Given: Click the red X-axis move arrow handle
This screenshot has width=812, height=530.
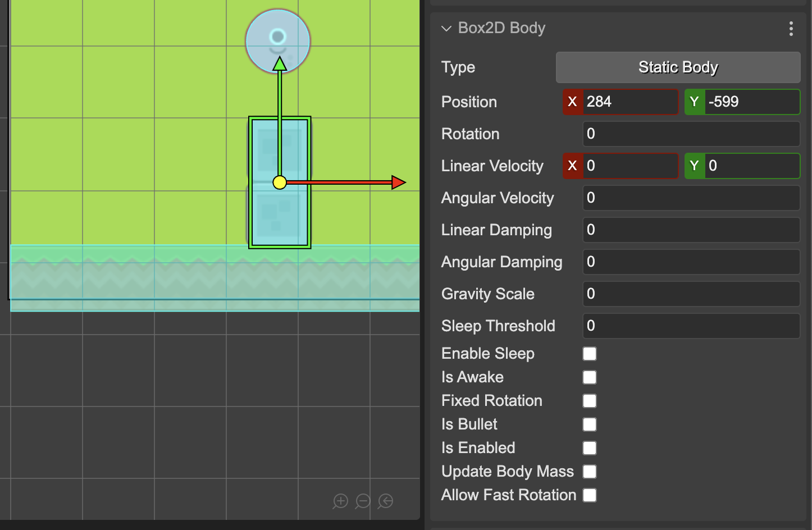Looking at the screenshot, I should click(399, 182).
